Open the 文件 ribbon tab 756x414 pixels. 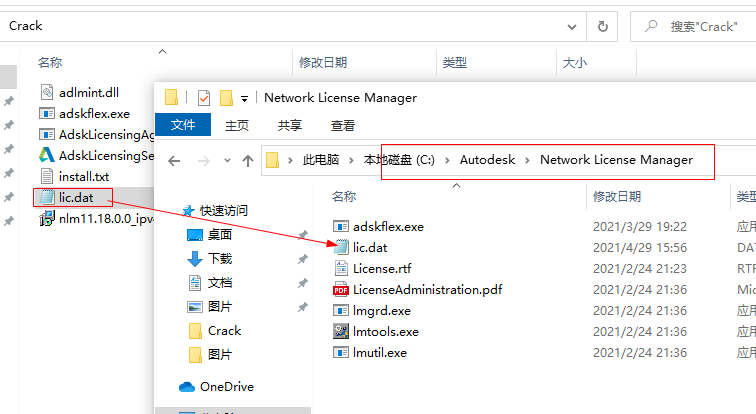pos(183,125)
